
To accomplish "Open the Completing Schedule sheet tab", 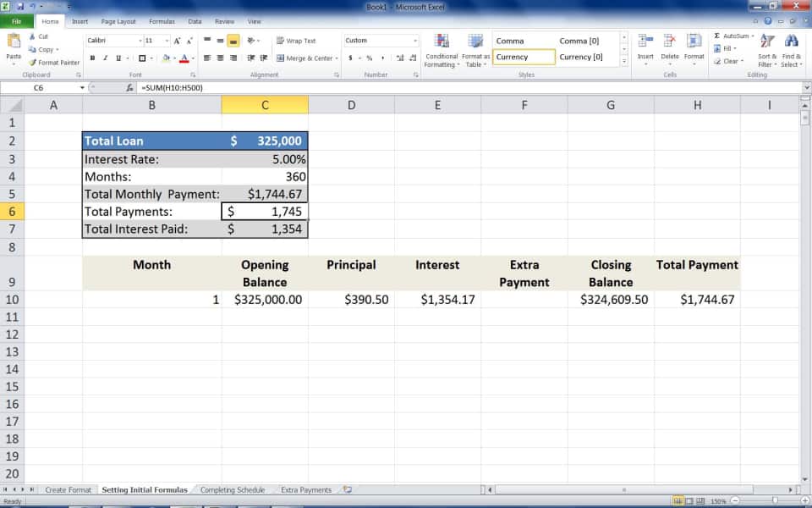I will (x=233, y=489).
